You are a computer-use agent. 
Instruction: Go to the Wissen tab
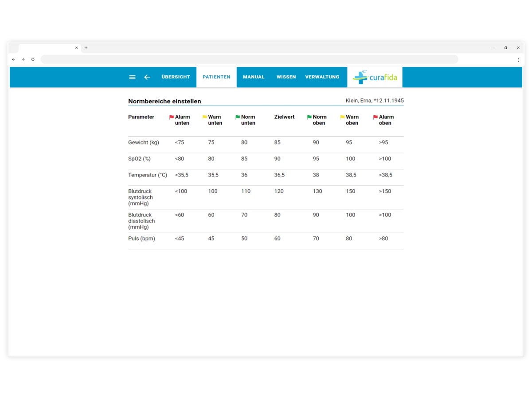[286, 77]
